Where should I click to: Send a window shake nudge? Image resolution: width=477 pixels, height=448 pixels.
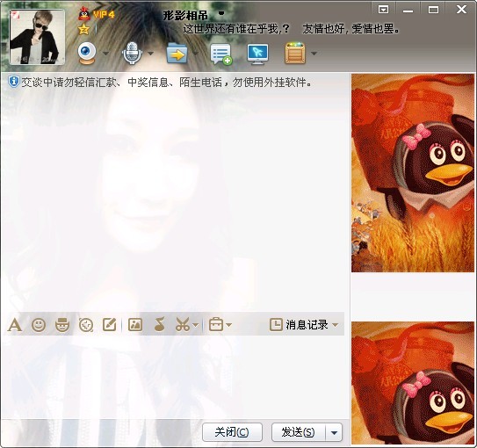coord(86,325)
